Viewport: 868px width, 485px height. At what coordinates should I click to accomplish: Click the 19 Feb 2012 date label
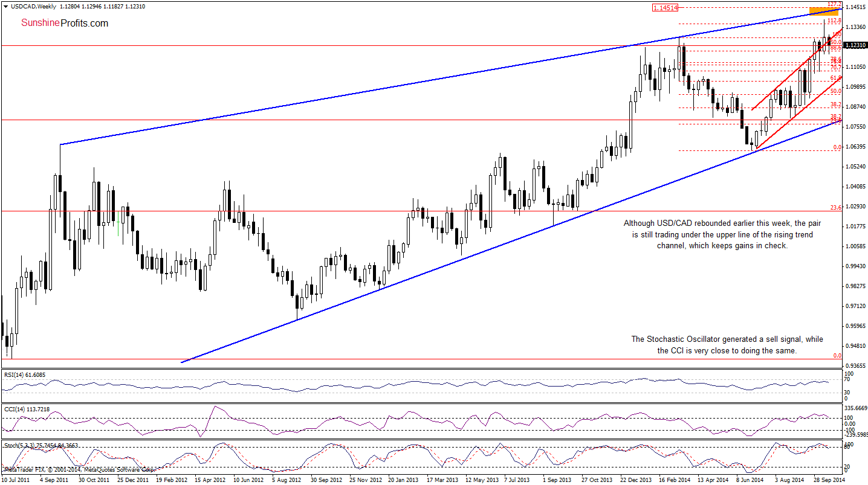click(171, 480)
